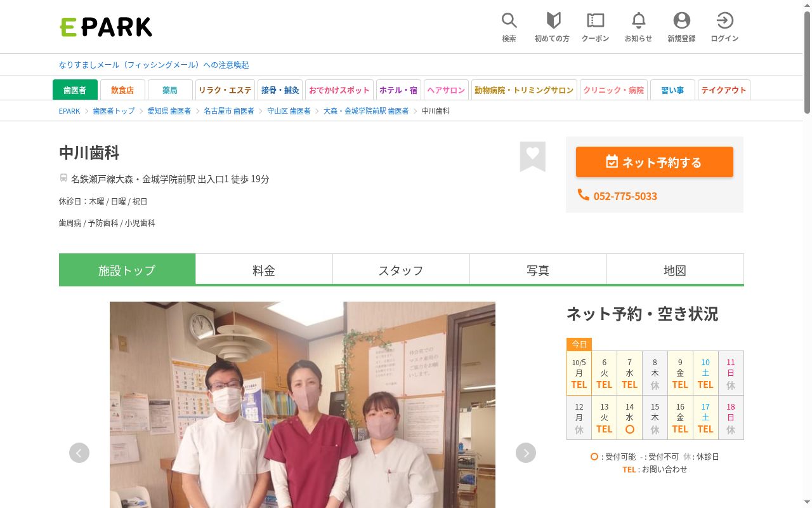The width and height of the screenshot is (812, 508).
Task: Select the 16 金 TEL calendar cell
Action: coord(680,418)
